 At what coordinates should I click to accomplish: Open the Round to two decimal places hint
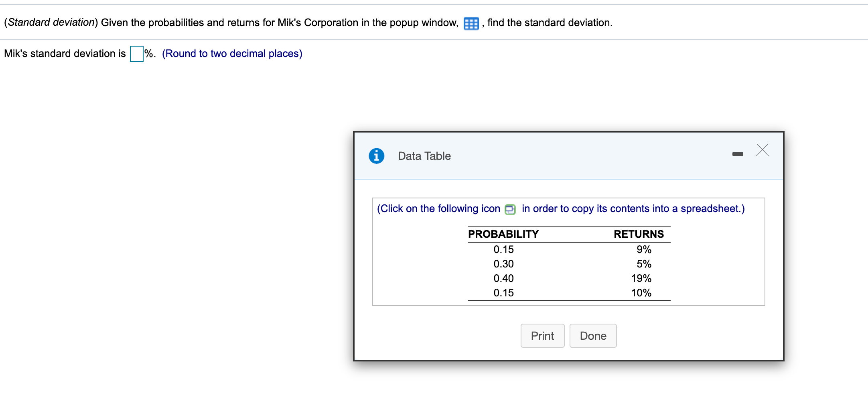(232, 53)
